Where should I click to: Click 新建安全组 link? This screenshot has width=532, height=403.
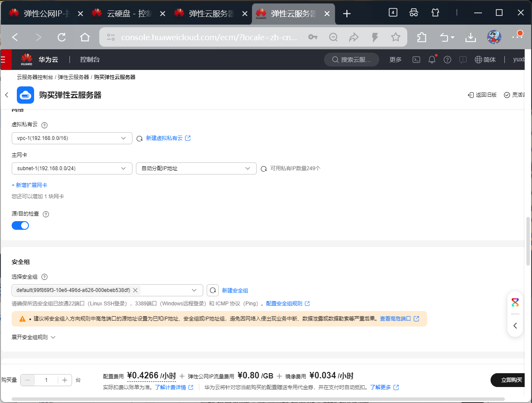click(x=235, y=291)
